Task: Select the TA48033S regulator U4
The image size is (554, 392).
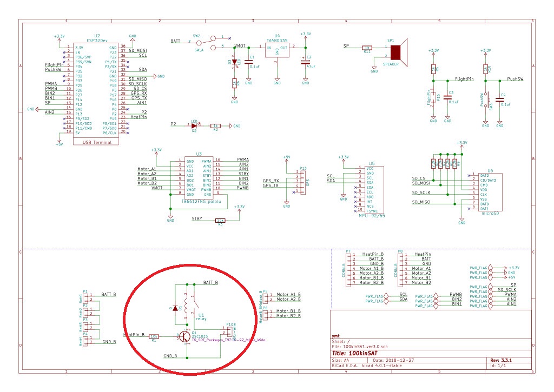Action: click(277, 50)
